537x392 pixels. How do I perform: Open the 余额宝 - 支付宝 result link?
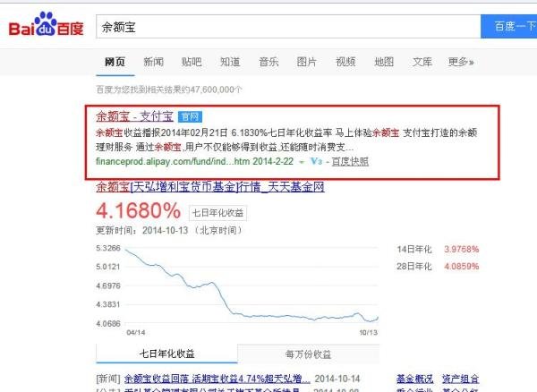click(x=134, y=116)
